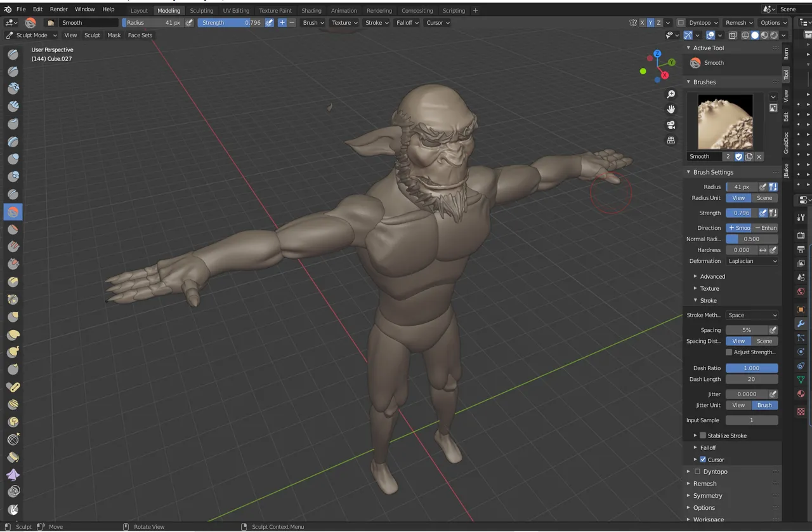Viewport: 812px width, 532px height.
Task: Open the Item sidebar tab
Action: [786, 53]
